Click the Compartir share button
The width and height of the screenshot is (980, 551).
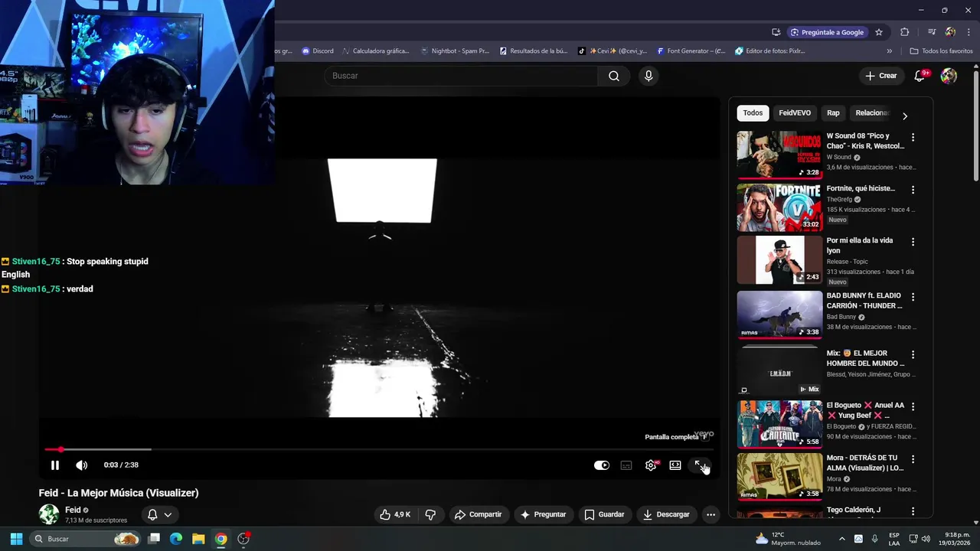(x=478, y=514)
